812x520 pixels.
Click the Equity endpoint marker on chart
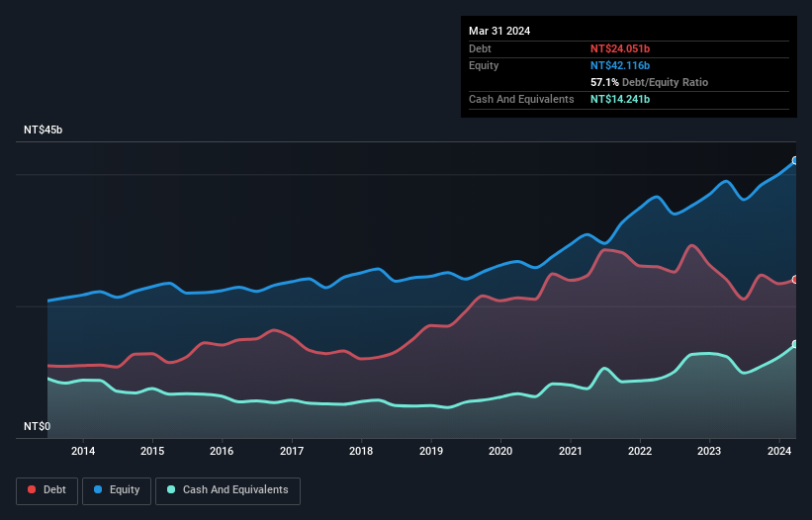coord(795,161)
